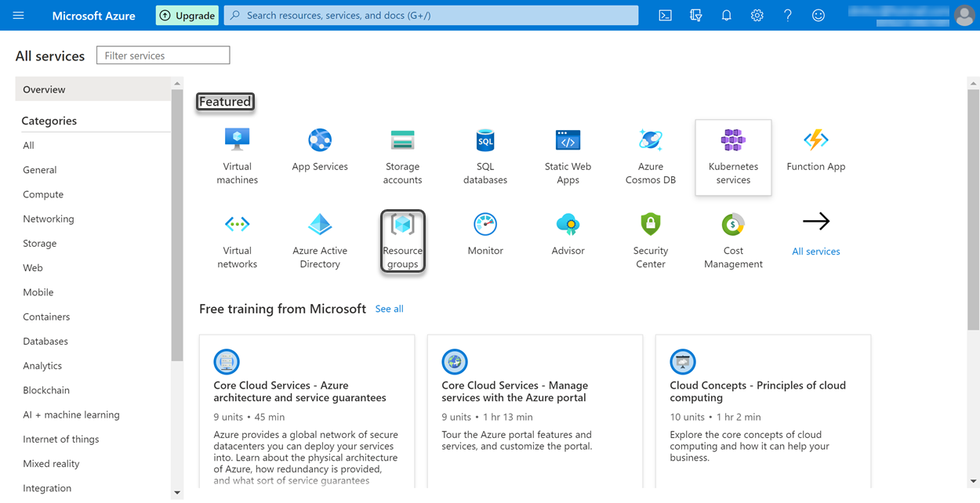Select the AI + machine learning category

tap(71, 414)
